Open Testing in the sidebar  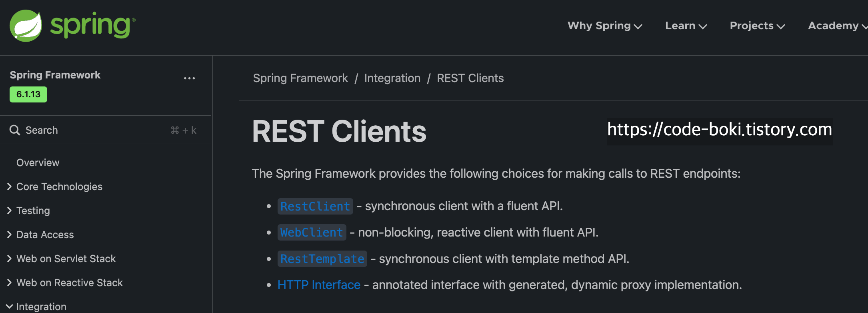point(33,211)
